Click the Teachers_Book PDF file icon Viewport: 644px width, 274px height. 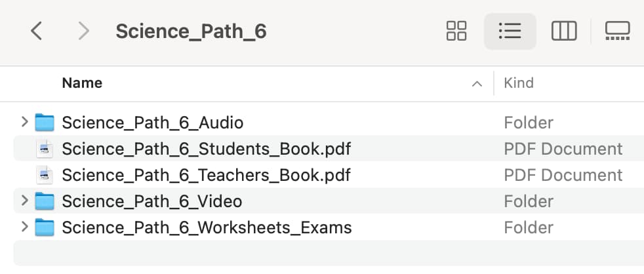pyautogui.click(x=45, y=175)
